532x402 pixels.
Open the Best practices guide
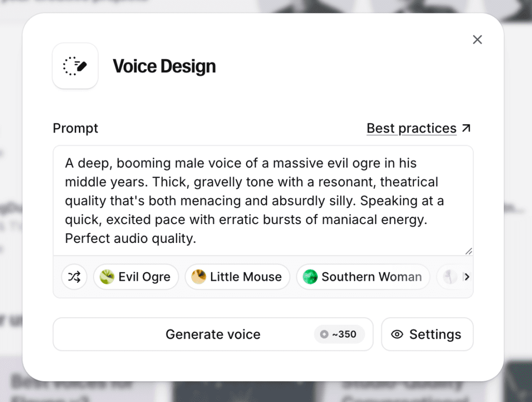[x=411, y=128]
